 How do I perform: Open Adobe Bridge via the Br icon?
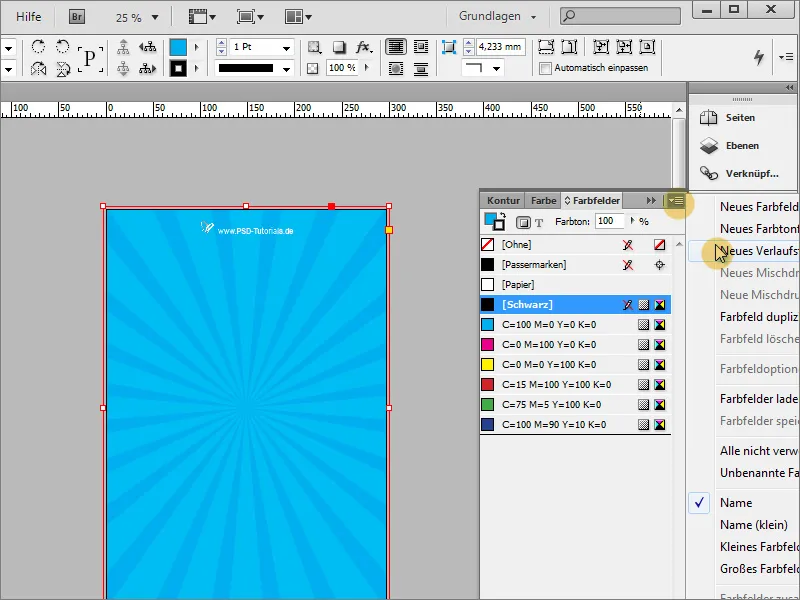tap(77, 17)
